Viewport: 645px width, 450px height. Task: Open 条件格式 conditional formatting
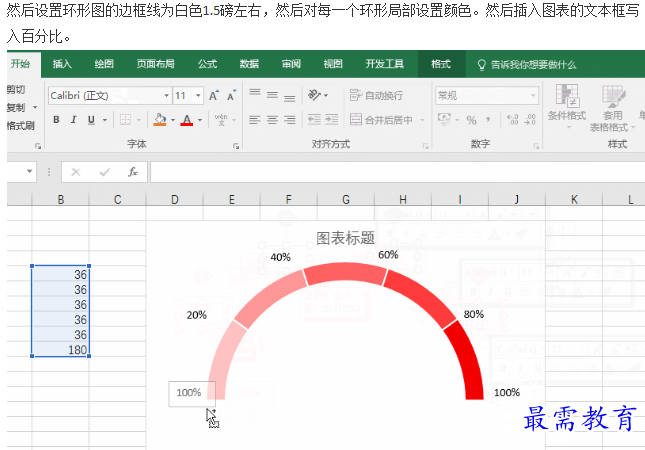pos(567,106)
